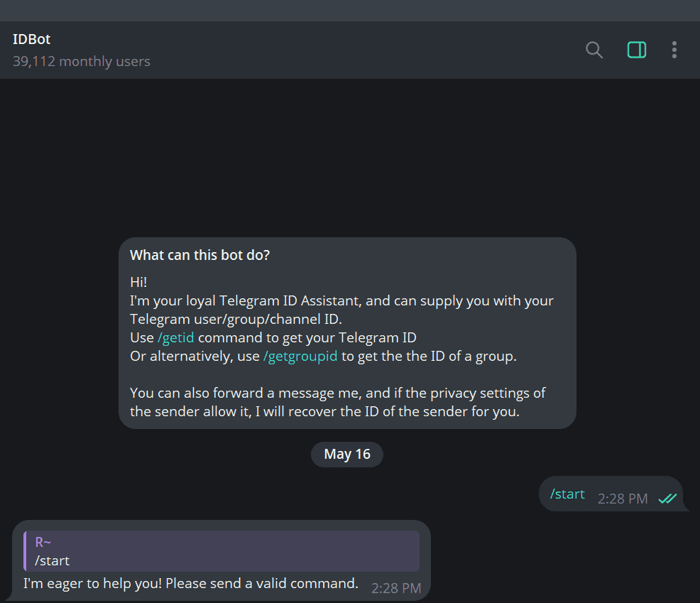Click the 2:28 PM timestamp on the sent message
This screenshot has height=603, width=700.
[622, 498]
